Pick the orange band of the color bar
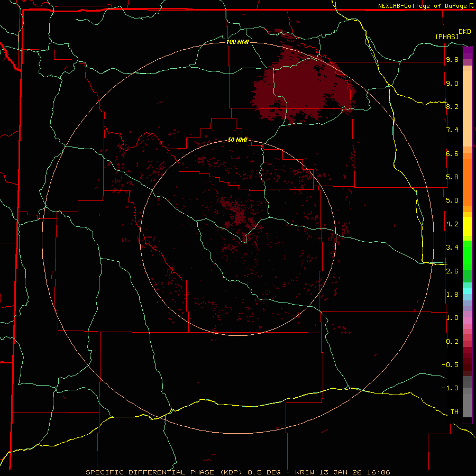Screen dimensions: 476x476 tap(467, 182)
